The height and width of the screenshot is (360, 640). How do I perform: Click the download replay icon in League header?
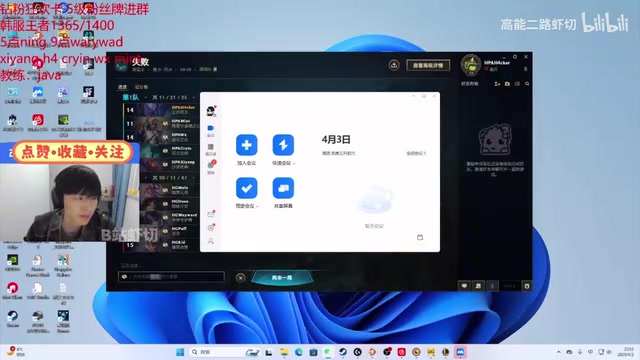tap(394, 65)
